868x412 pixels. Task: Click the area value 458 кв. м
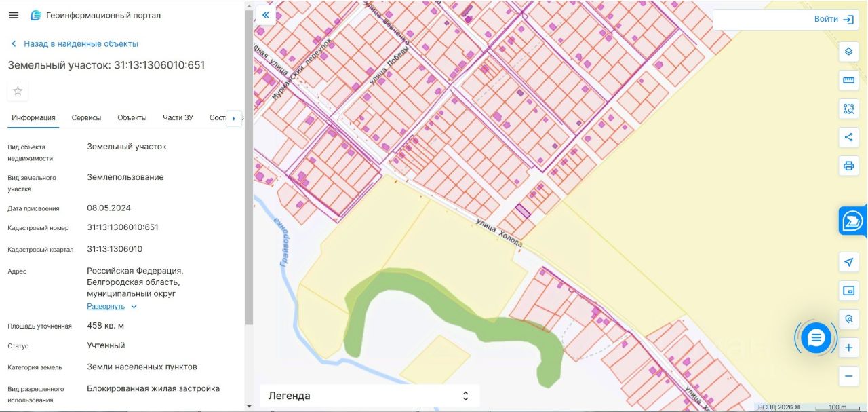pyautogui.click(x=105, y=326)
